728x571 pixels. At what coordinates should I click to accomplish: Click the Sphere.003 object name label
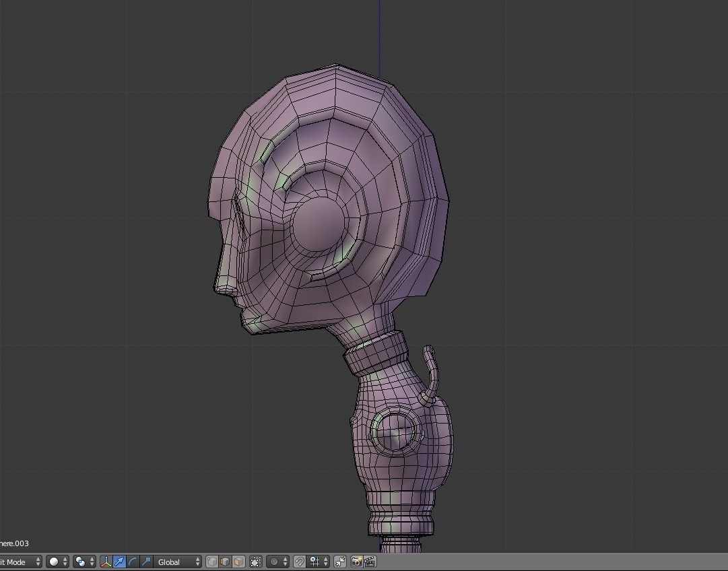[15, 543]
